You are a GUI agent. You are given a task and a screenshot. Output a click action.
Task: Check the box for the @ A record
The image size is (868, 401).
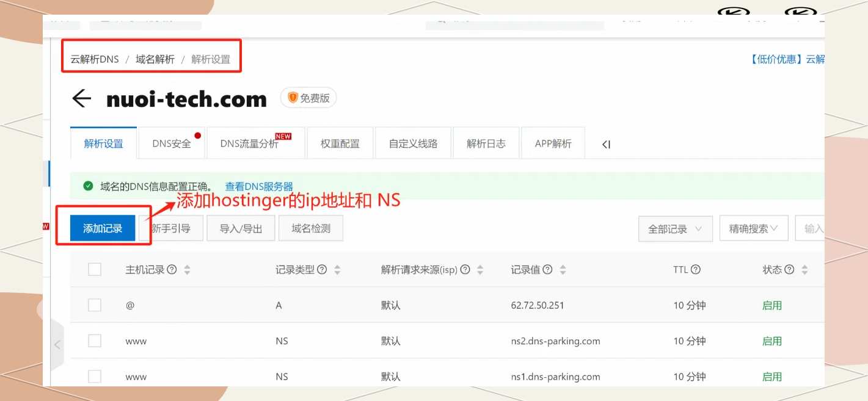(x=95, y=305)
